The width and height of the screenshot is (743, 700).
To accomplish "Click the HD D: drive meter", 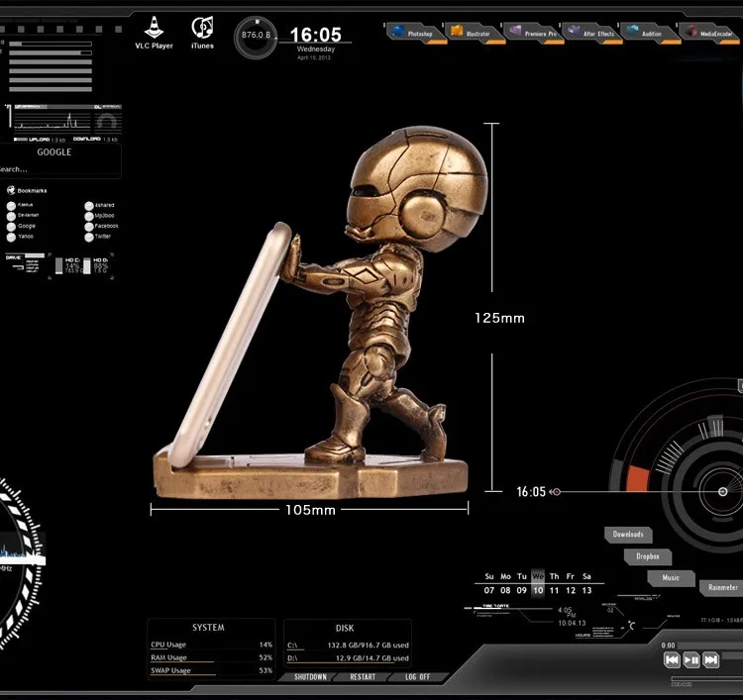I will coord(96,265).
